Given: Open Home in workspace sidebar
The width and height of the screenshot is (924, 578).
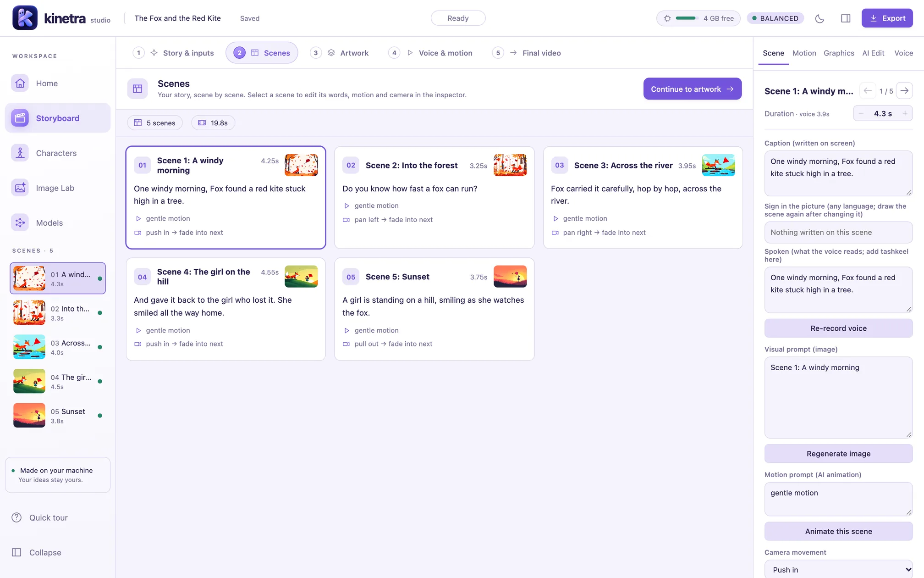Looking at the screenshot, I should pyautogui.click(x=58, y=83).
